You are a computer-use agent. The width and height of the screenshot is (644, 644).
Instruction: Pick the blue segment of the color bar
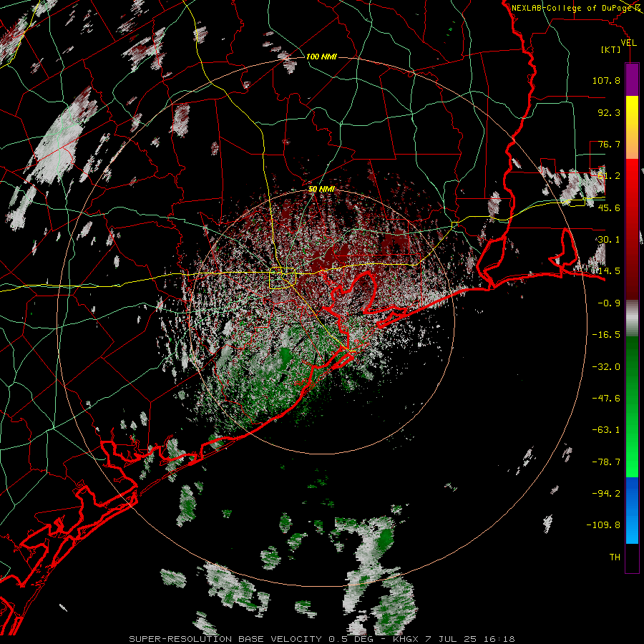pos(632,510)
